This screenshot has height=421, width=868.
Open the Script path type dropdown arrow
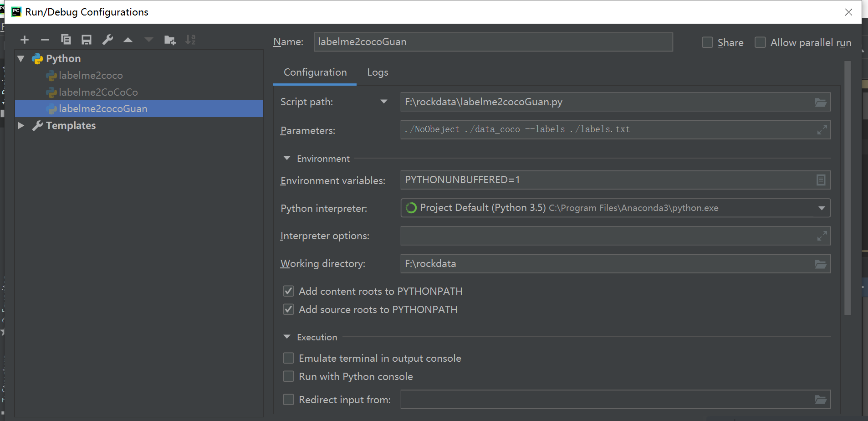tap(384, 102)
